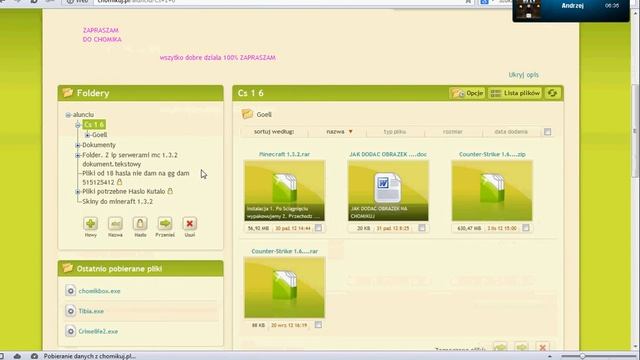This screenshot has height=360, width=640.
Task: Select Skiny do mineraft 1.3.2 folder
Action: (x=118, y=201)
